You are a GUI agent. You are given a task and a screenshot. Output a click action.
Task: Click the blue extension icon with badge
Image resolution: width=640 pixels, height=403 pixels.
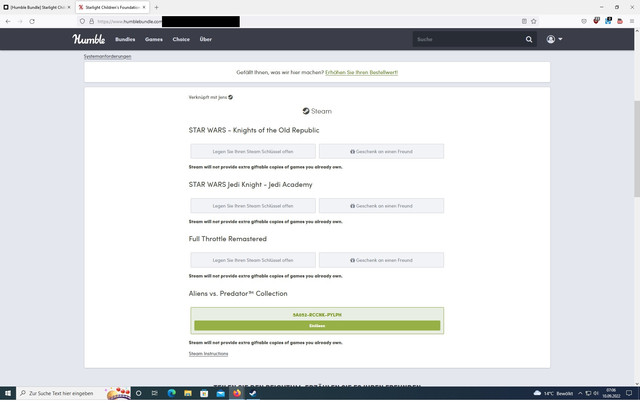click(608, 21)
